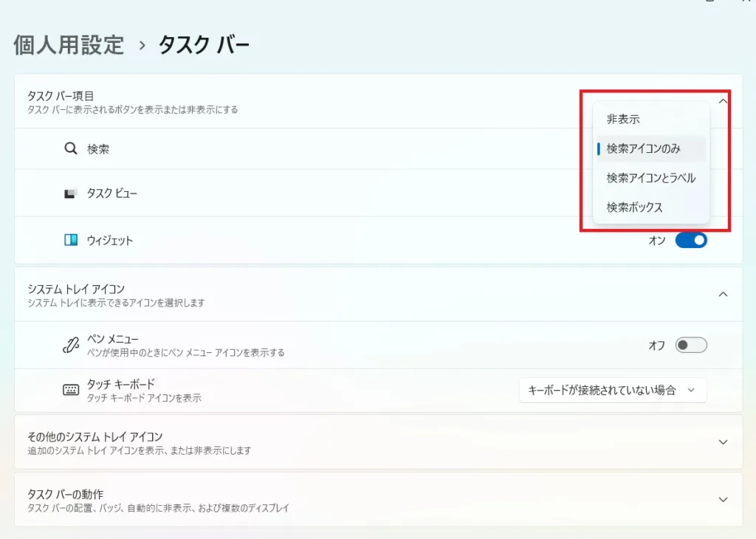Click the ペン メニュー pen icon
Screen dimensions: 756x539
(x=71, y=345)
